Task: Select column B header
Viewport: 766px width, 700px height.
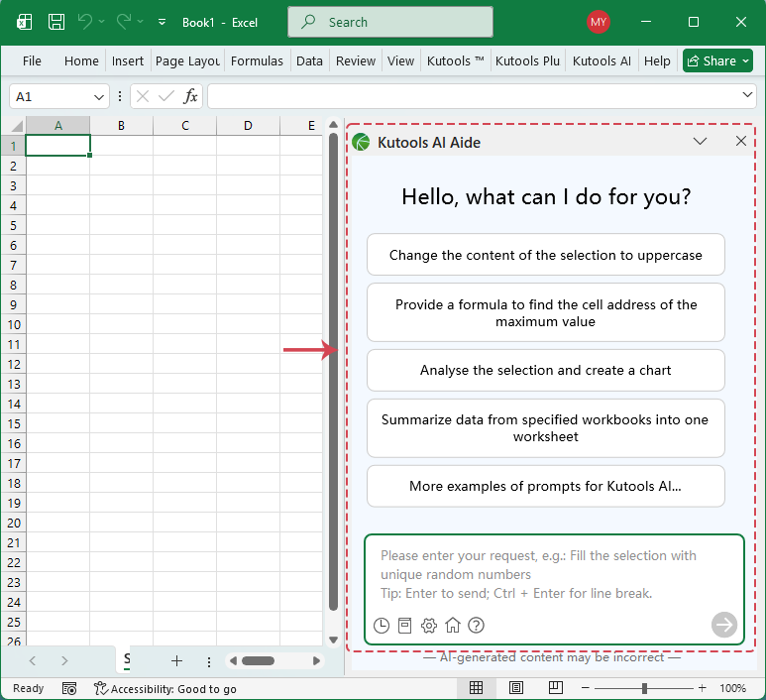Action: [121, 126]
